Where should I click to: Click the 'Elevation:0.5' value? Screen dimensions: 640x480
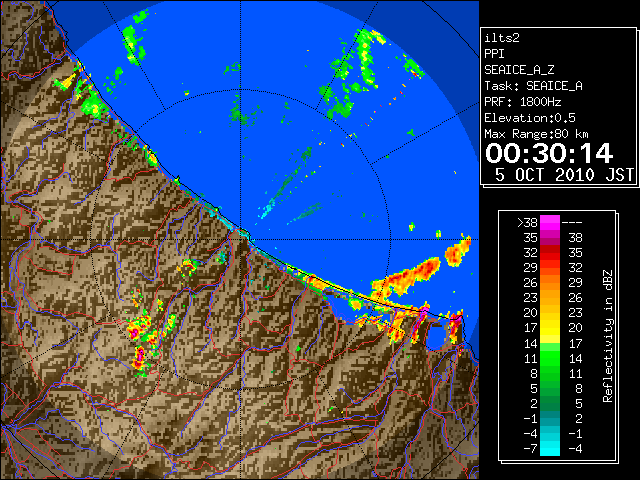[529, 118]
